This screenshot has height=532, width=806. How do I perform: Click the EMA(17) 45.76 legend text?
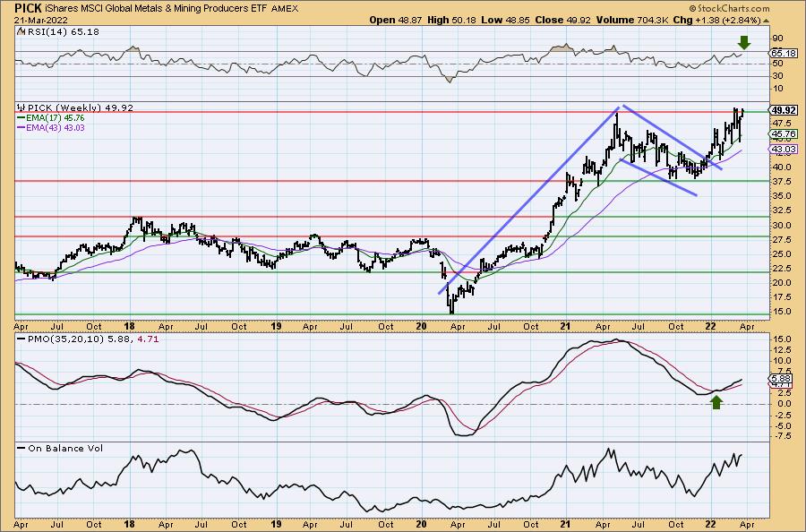tap(56, 117)
